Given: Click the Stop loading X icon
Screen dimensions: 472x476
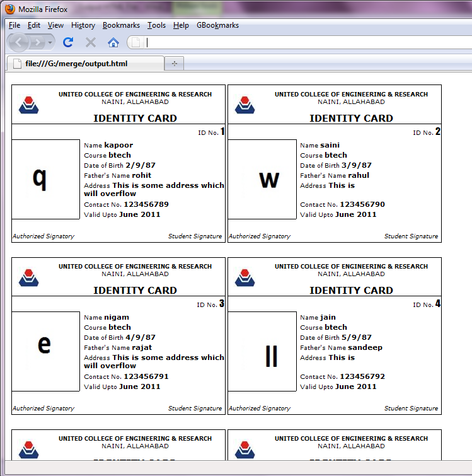Looking at the screenshot, I should click(90, 42).
